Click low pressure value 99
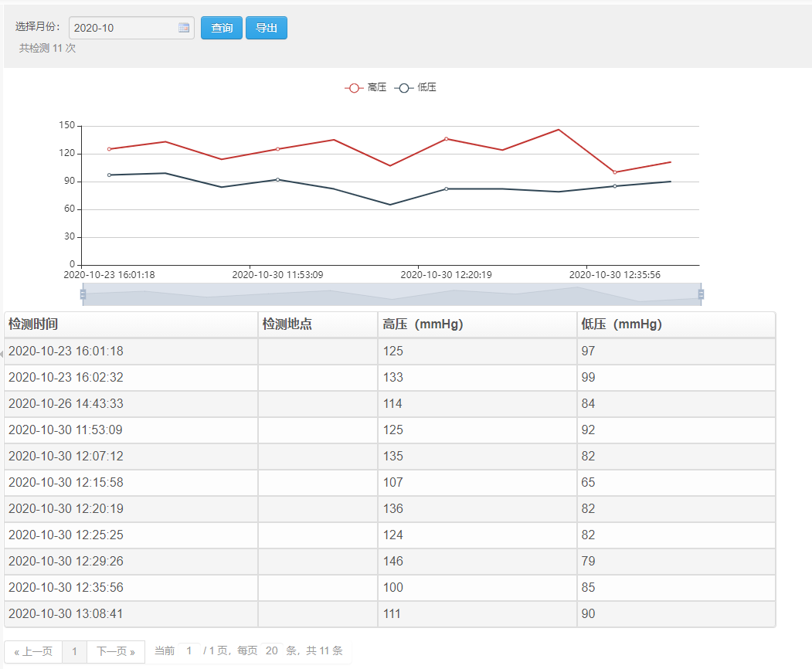812x669 pixels. tap(588, 378)
